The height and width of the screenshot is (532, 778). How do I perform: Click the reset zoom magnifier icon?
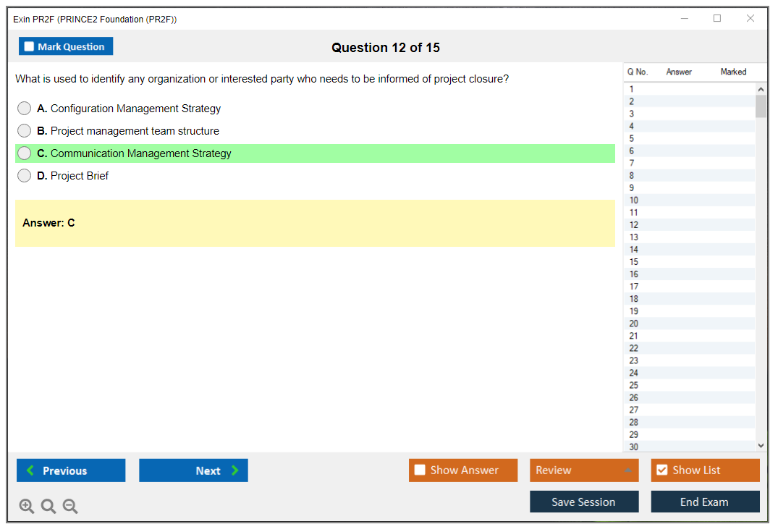coord(48,507)
